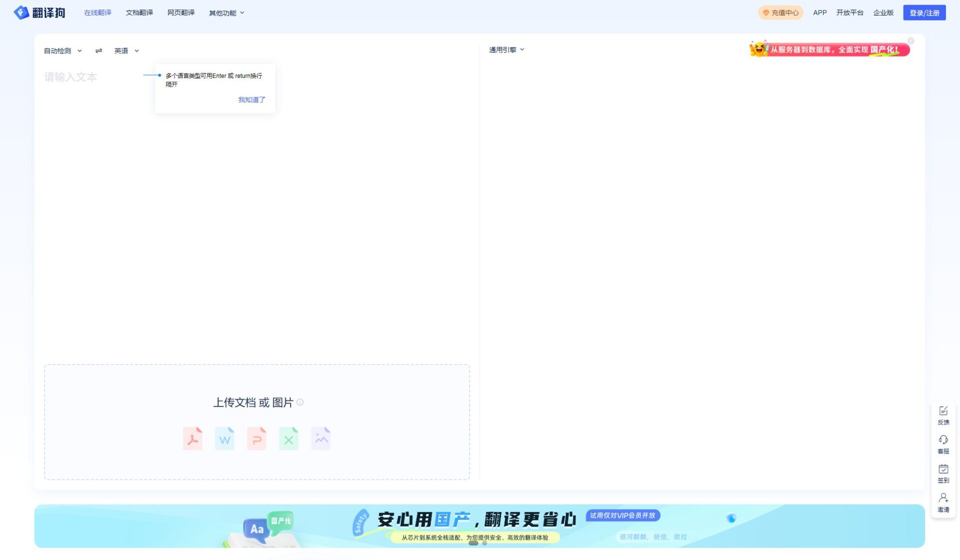Dismiss tooltip by clicking 我知道了
The image size is (960, 560).
point(251,99)
